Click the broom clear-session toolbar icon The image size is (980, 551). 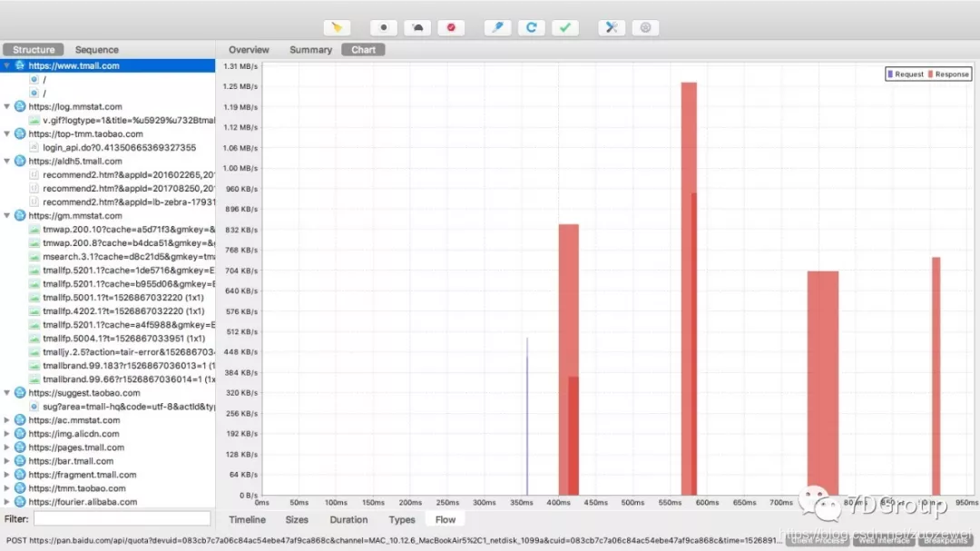(337, 27)
